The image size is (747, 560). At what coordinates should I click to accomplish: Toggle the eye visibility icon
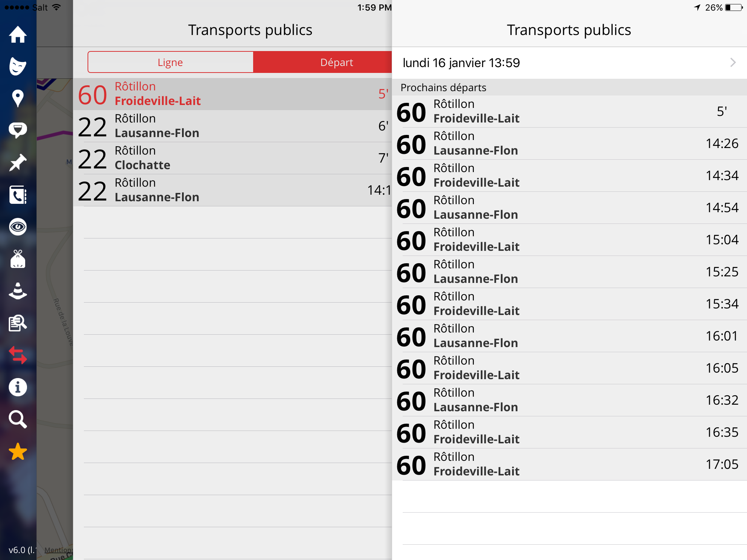pyautogui.click(x=18, y=227)
